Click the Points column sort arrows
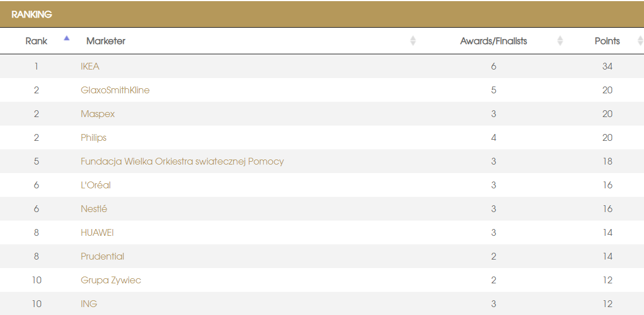The width and height of the screenshot is (644, 315). point(640,41)
